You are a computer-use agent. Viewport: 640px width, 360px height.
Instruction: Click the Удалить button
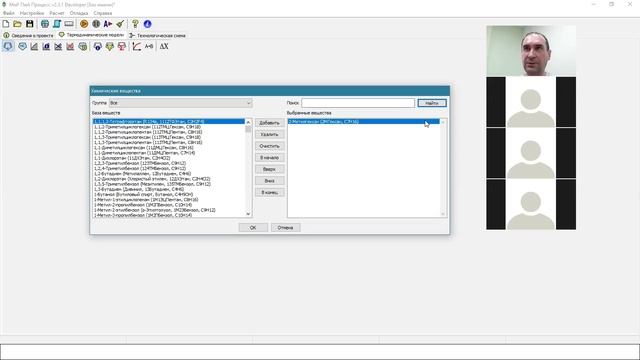(x=269, y=134)
